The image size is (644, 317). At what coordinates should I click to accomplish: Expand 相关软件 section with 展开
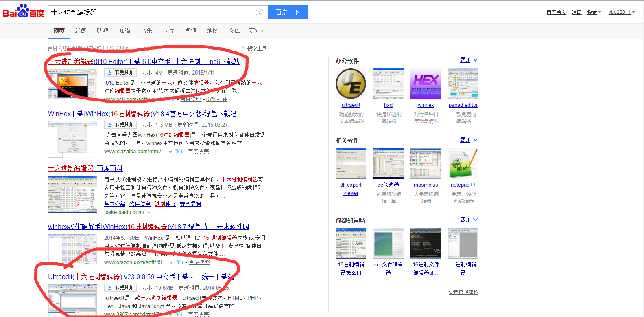[x=469, y=140]
